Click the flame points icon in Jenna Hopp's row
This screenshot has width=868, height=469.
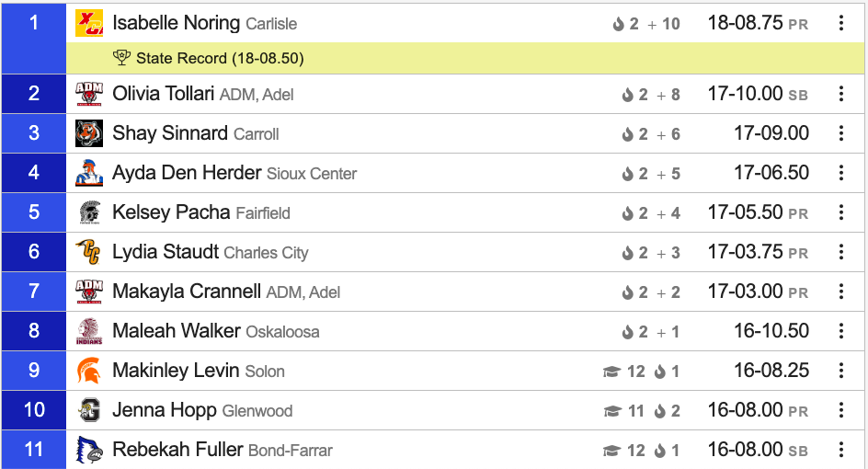tap(659, 411)
